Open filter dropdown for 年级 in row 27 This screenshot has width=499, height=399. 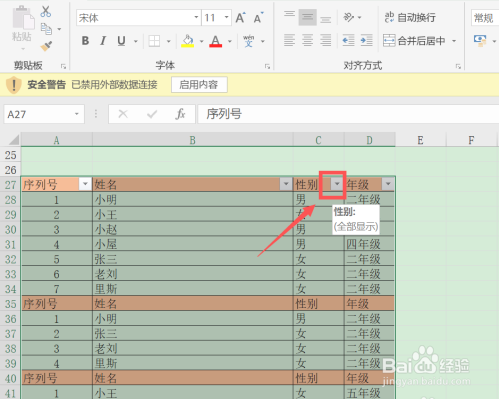(388, 184)
